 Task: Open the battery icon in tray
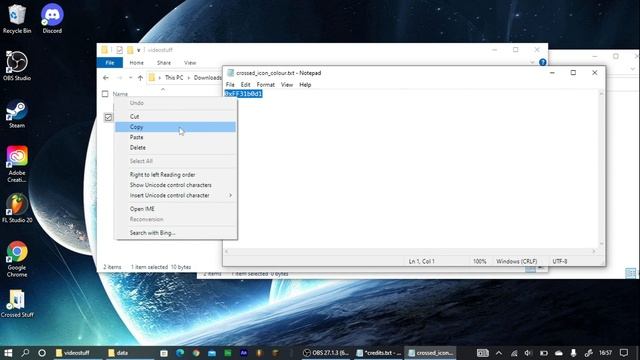point(543,353)
